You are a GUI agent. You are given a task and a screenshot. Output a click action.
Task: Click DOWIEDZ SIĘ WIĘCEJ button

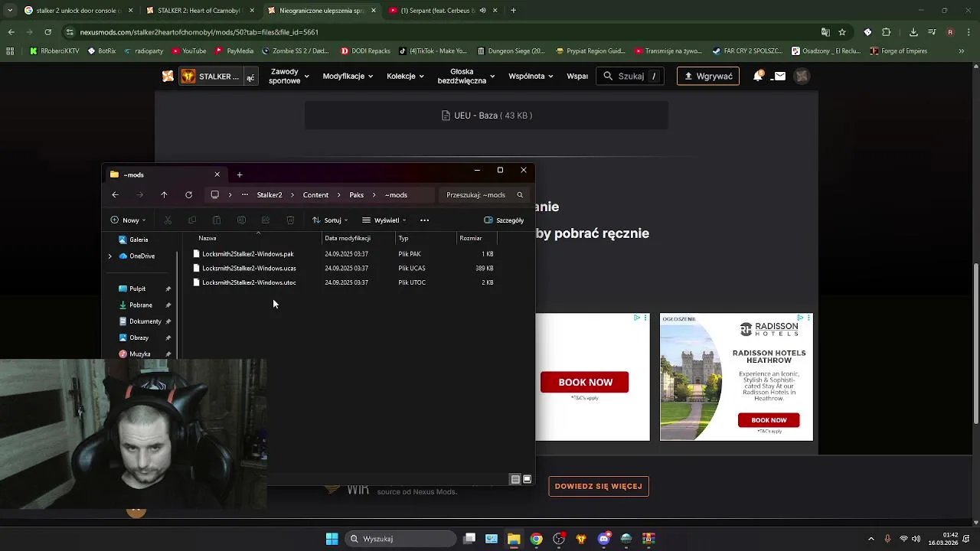(599, 486)
